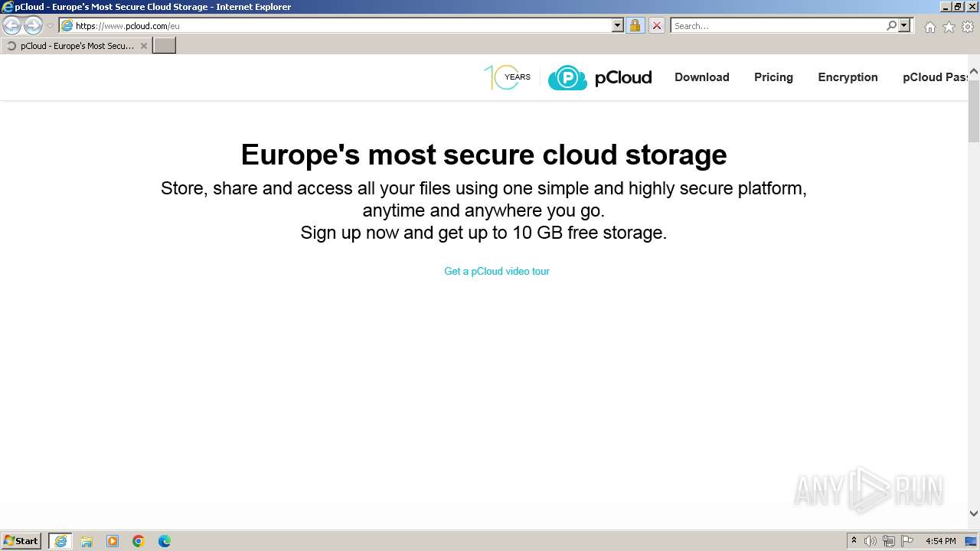This screenshot has height=551, width=980.
Task: Open the Download menu item
Action: (x=701, y=77)
